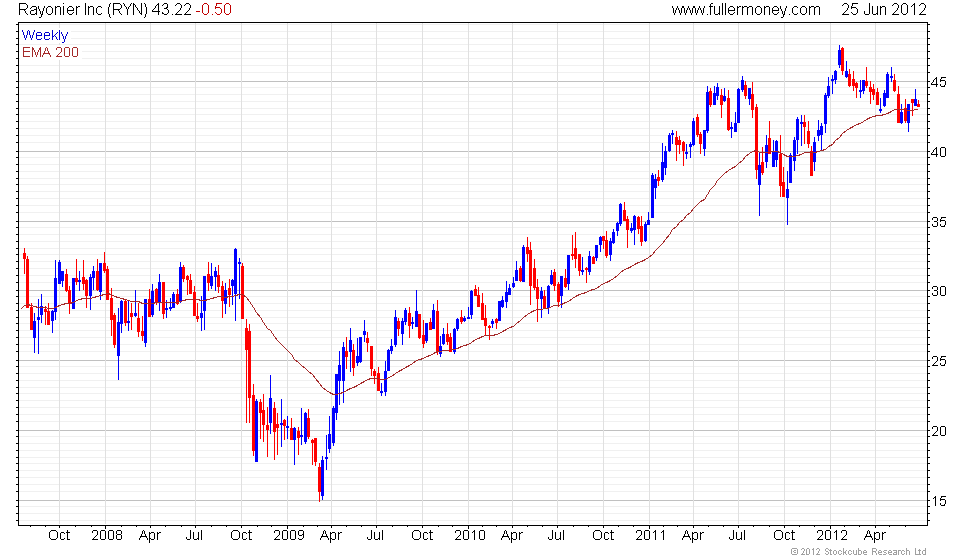Click the first Oct label before 2008
Image resolution: width=980 pixels, height=560 pixels.
tap(59, 536)
